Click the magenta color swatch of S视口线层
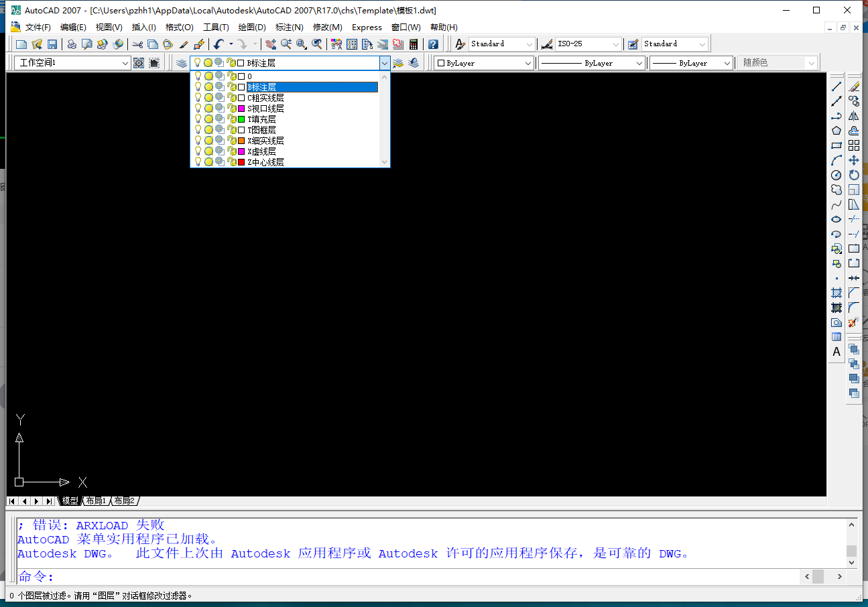 pyautogui.click(x=241, y=109)
